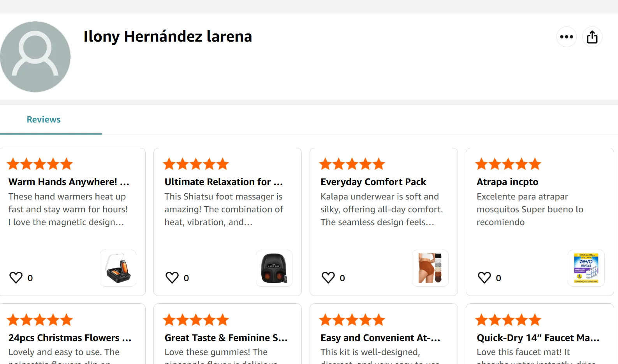View the Kalapa underwear product image
This screenshot has height=364, width=618.
pos(430,268)
